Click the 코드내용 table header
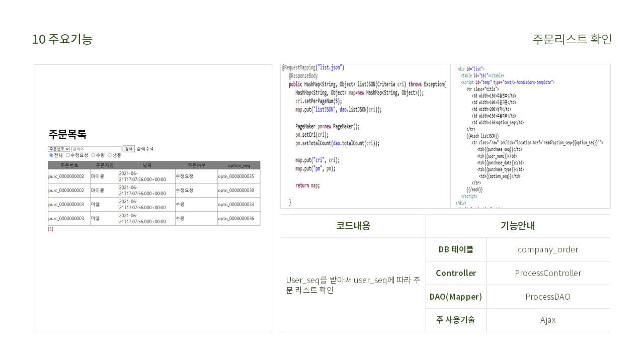Image resolution: width=644 pixels, height=362 pixels. coord(353,226)
